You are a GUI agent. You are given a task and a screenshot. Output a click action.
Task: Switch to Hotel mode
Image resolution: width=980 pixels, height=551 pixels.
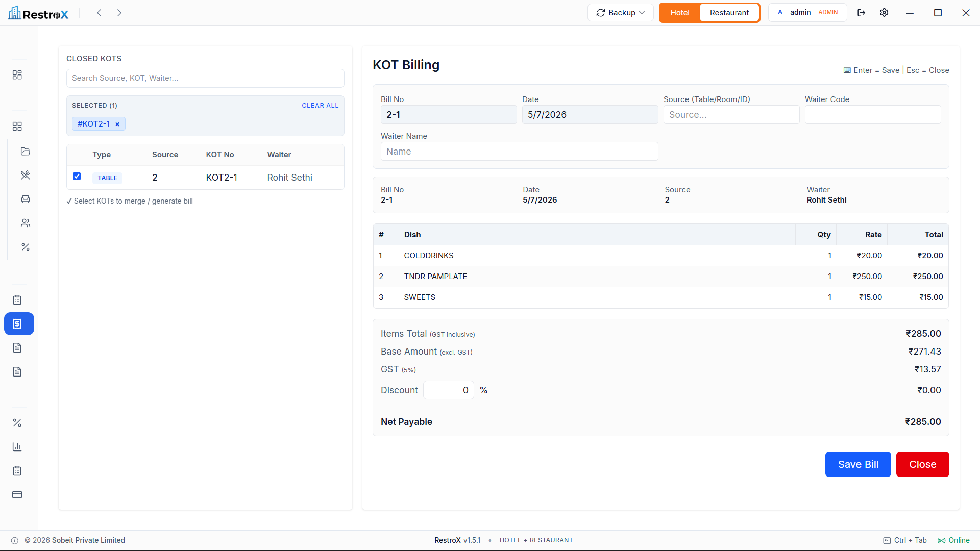[680, 13]
